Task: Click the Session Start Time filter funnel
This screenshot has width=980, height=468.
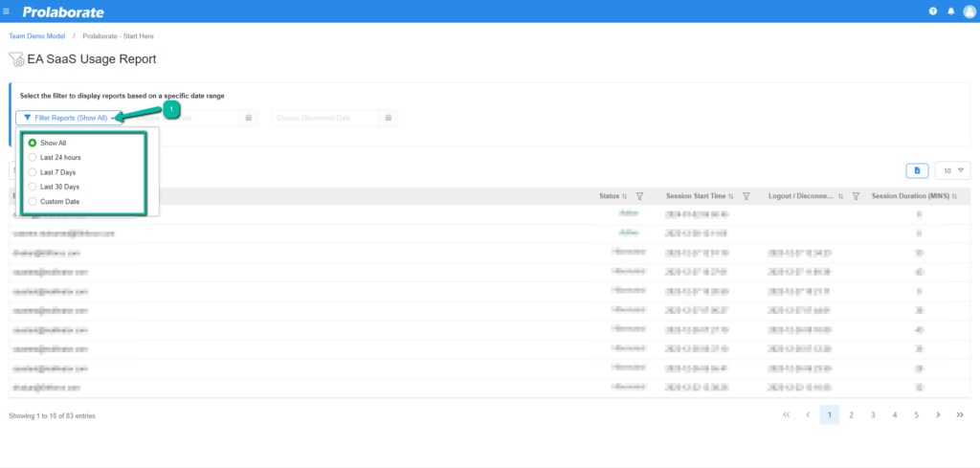Action: tap(746, 196)
